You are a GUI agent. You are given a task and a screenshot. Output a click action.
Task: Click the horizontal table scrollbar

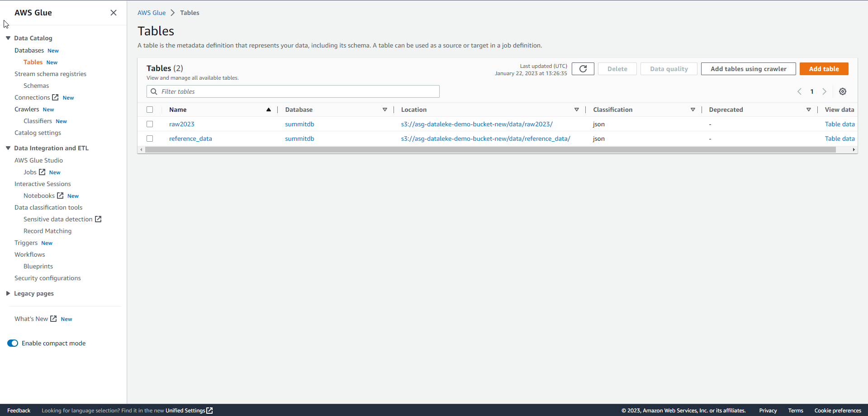coord(490,150)
